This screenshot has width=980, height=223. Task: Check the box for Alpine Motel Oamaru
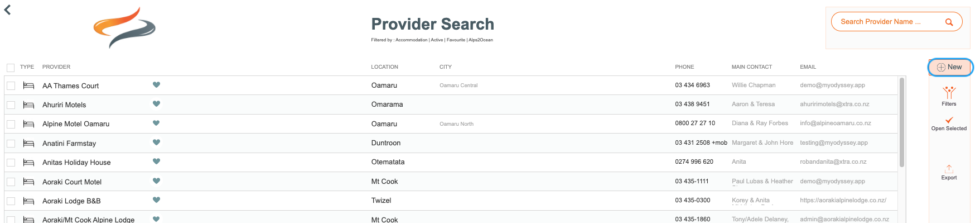click(x=11, y=124)
